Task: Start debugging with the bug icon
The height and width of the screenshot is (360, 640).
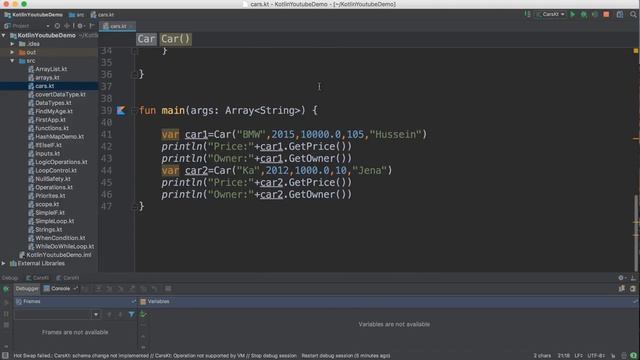Action: [x=584, y=14]
